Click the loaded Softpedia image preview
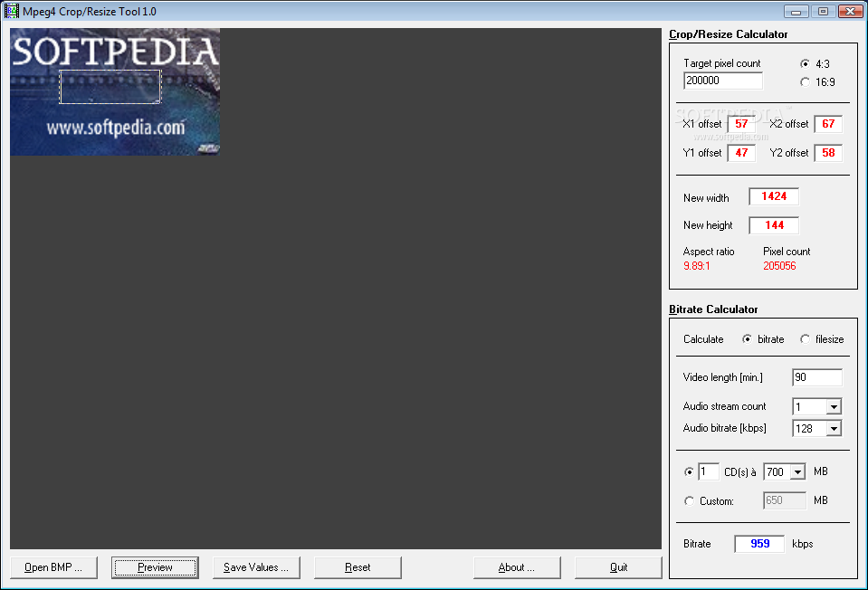868x590 pixels. coord(115,92)
